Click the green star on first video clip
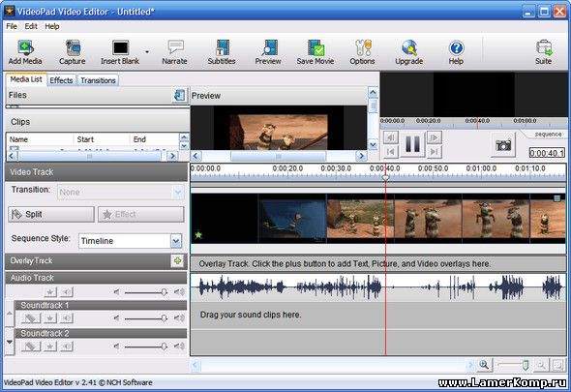 pos(198,235)
